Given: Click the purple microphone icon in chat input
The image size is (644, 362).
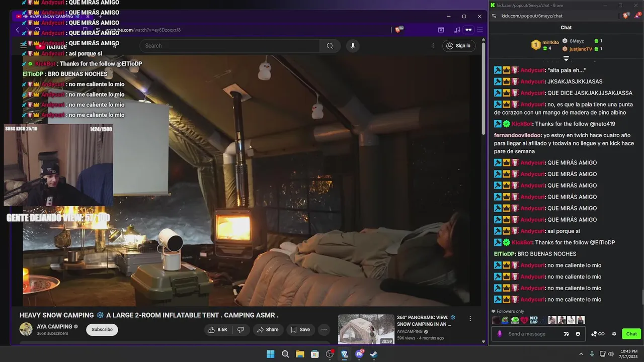Looking at the screenshot, I should point(500,334).
